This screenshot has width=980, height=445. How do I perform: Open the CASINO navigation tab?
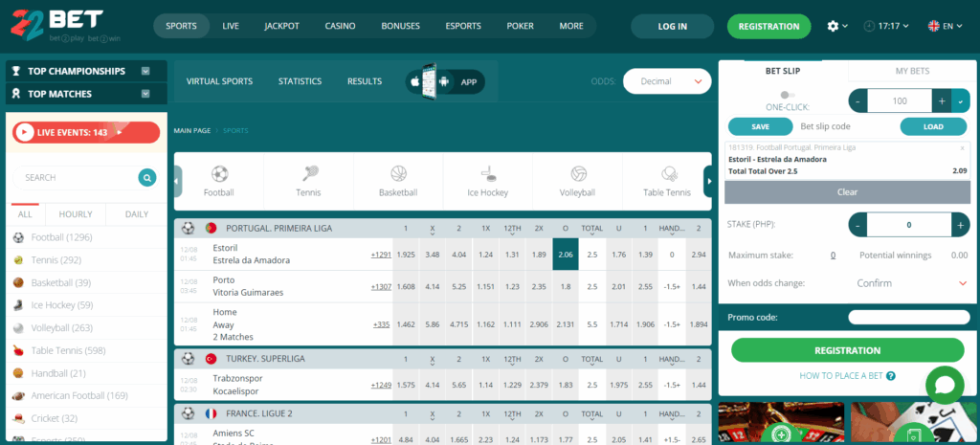[340, 26]
